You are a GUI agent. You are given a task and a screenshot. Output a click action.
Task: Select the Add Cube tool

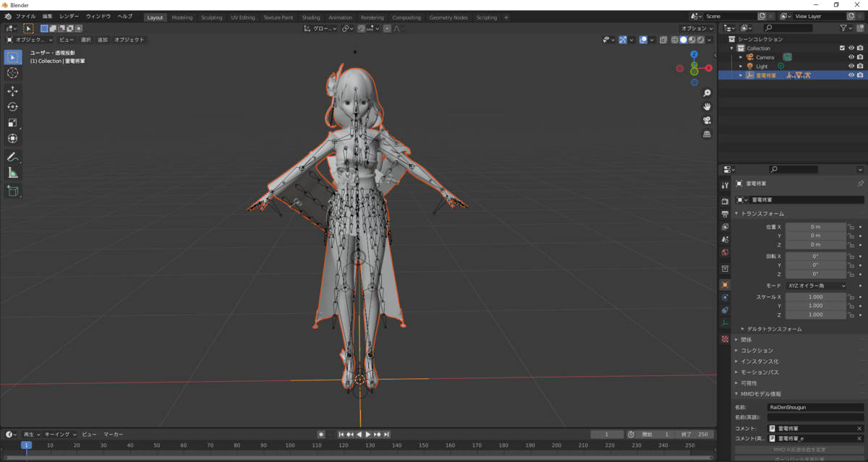coord(12,191)
